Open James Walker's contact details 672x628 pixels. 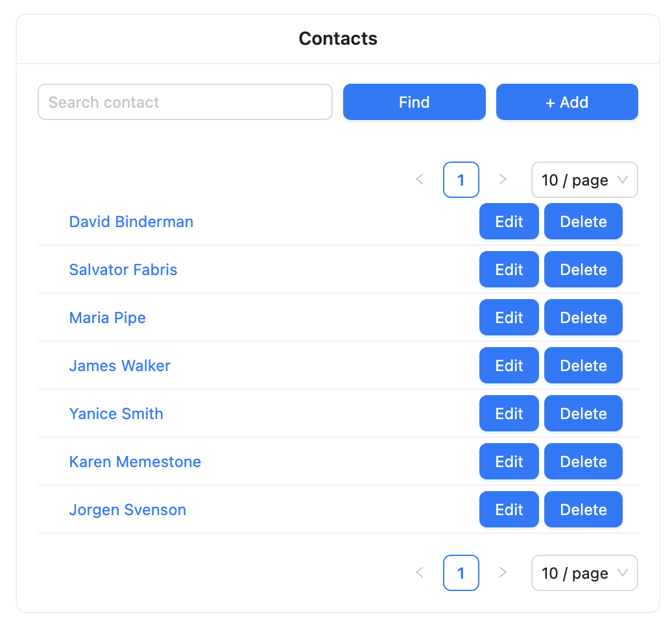tap(120, 366)
